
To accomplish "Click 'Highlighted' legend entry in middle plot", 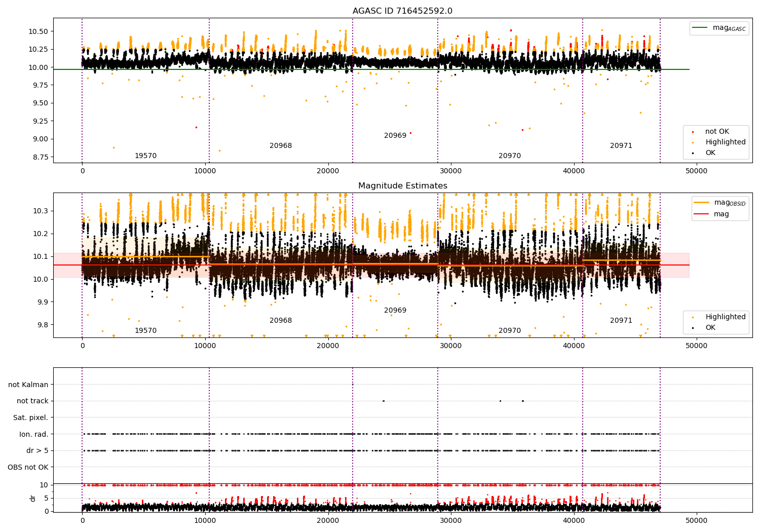I will (x=725, y=317).
